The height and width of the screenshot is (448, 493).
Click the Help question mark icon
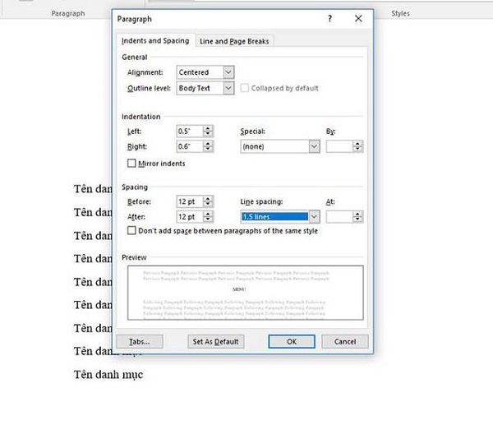tap(330, 18)
